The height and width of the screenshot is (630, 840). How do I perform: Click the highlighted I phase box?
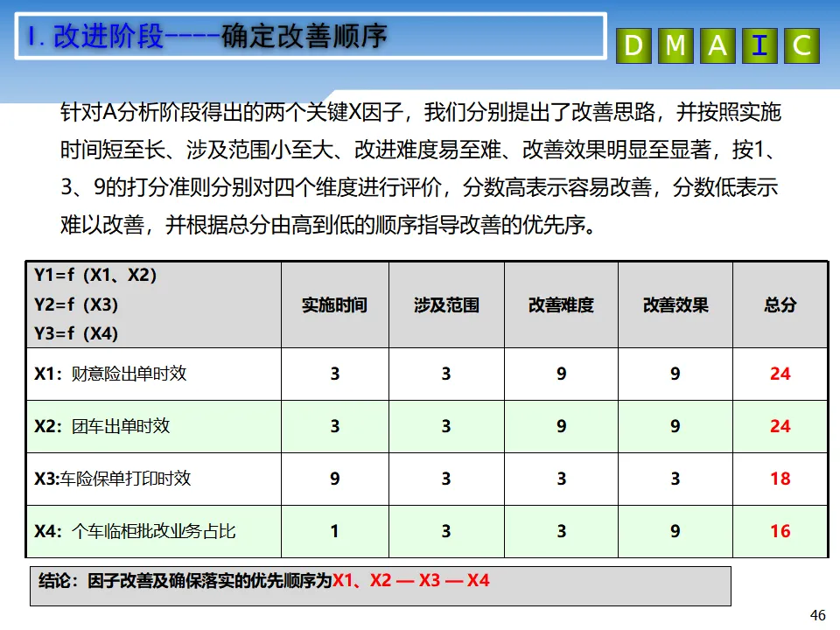(759, 46)
